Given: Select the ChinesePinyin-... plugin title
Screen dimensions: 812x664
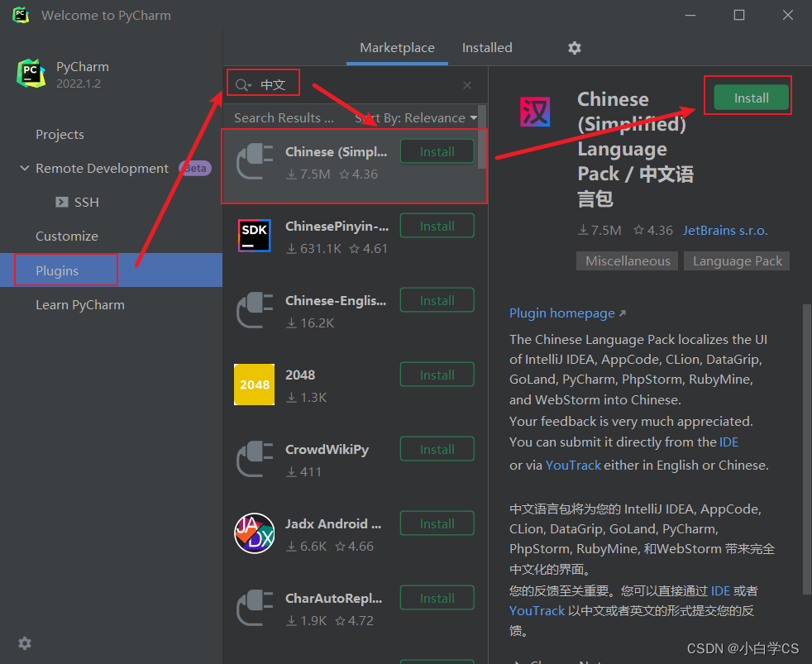Looking at the screenshot, I should [x=337, y=227].
